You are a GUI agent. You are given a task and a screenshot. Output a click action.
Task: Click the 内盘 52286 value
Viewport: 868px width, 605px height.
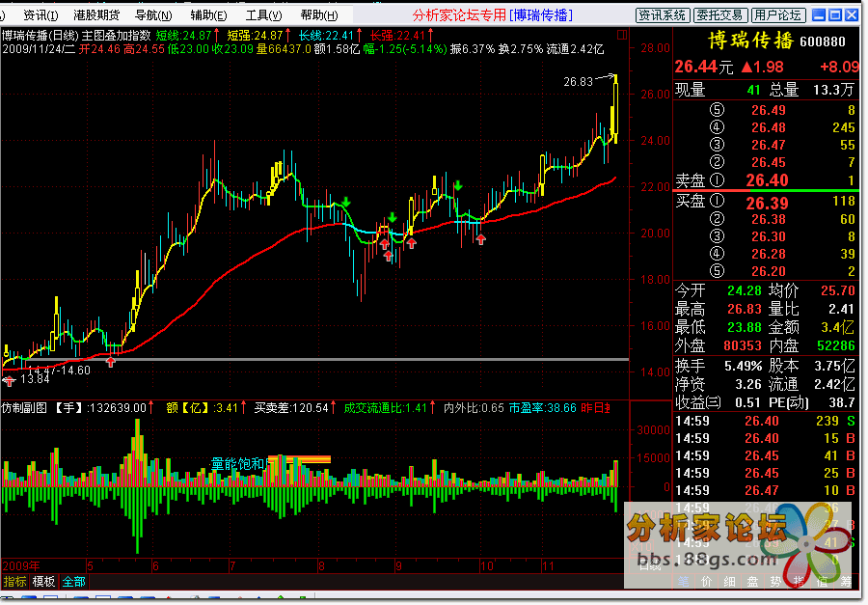click(836, 345)
